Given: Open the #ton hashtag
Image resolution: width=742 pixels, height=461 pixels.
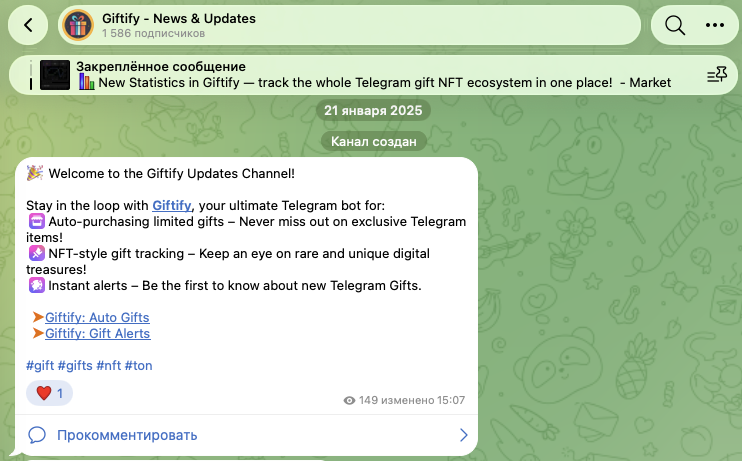Looking at the screenshot, I should pos(138,365).
